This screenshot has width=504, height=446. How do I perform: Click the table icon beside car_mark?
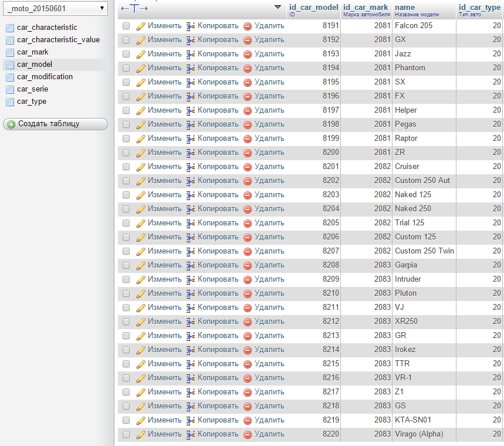coord(10,53)
